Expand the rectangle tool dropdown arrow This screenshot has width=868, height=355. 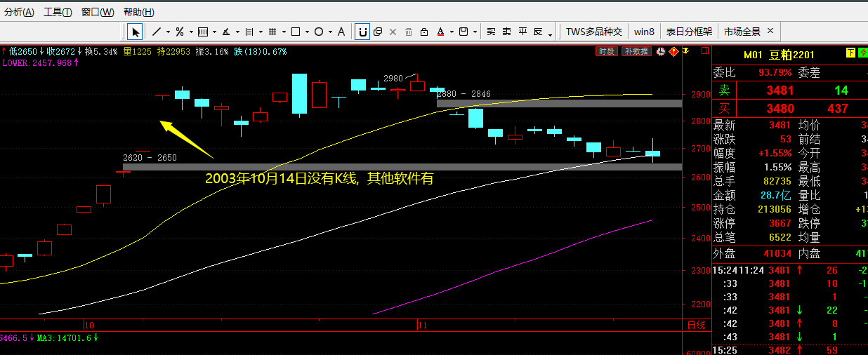point(307,32)
